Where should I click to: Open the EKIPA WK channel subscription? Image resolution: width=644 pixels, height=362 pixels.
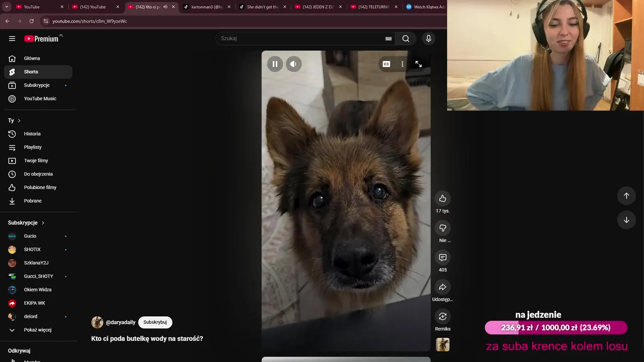coord(38,303)
